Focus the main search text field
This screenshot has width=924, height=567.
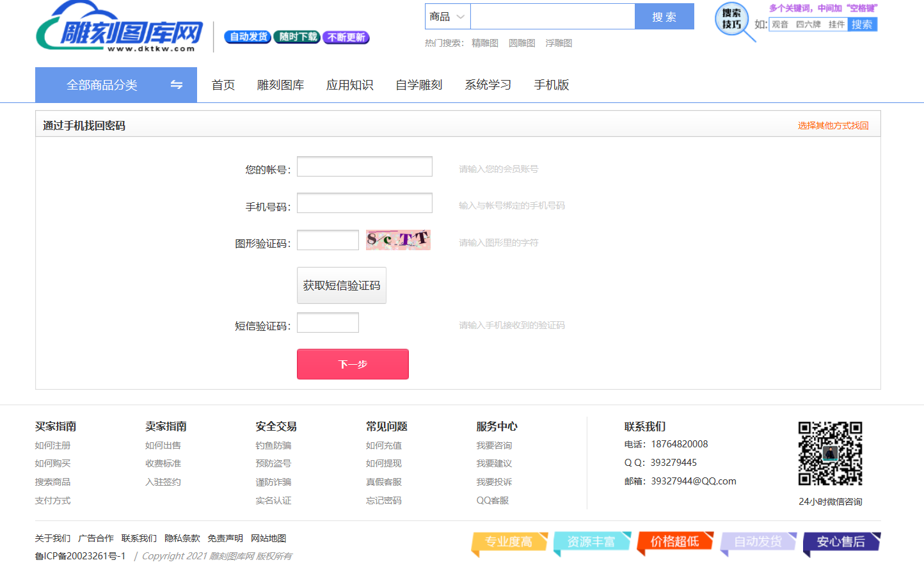[x=553, y=16]
